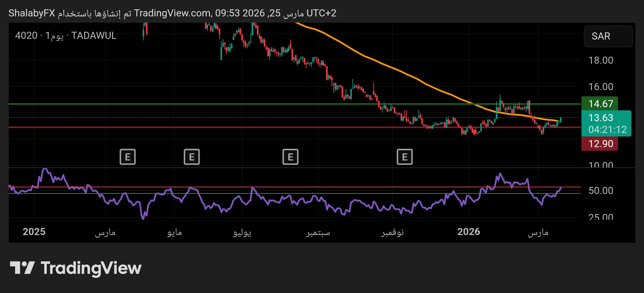Click the 2026 year label on time axis
The image size is (644, 293).
coord(469,232)
